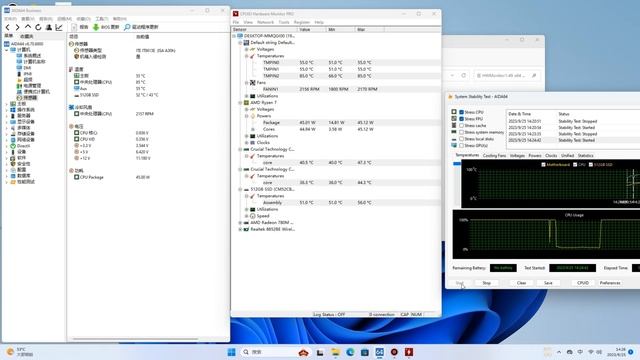The height and width of the screenshot is (360, 640).
Task: Expand the Clocks node under AMD Ryzen 7
Action: tap(247, 143)
